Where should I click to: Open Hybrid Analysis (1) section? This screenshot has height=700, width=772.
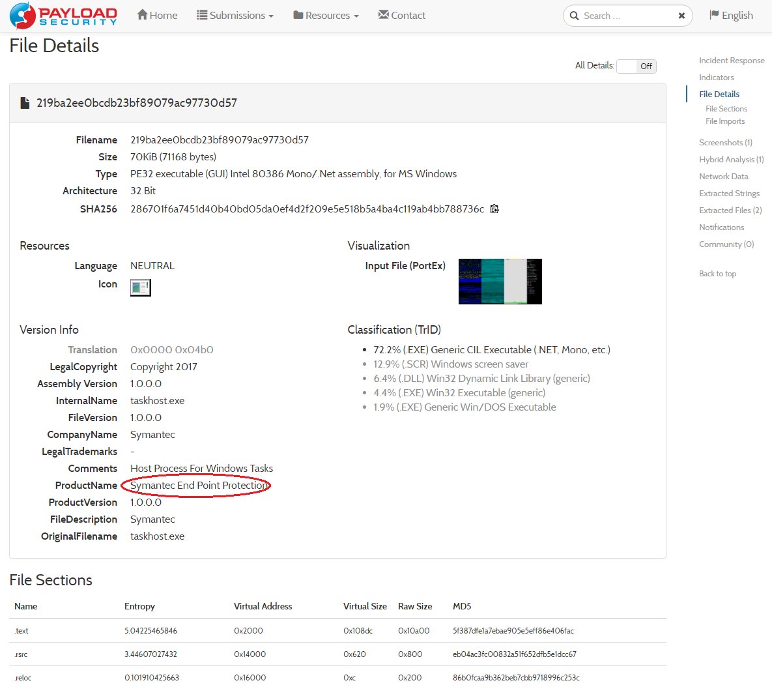(x=731, y=159)
